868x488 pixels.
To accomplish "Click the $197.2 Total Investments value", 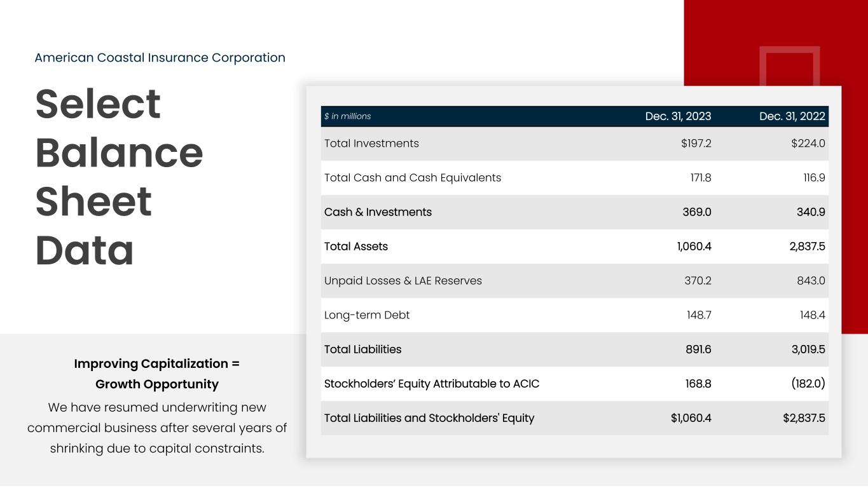I will 696,144.
